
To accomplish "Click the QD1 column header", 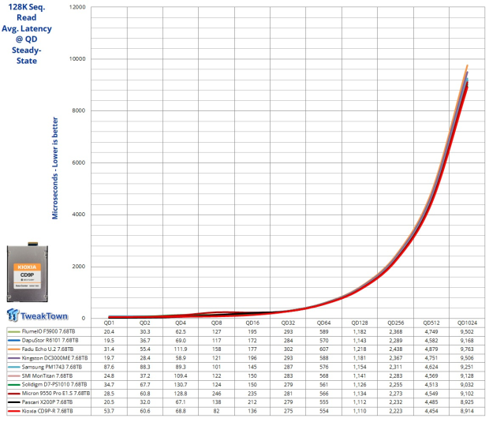I will pos(109,323).
